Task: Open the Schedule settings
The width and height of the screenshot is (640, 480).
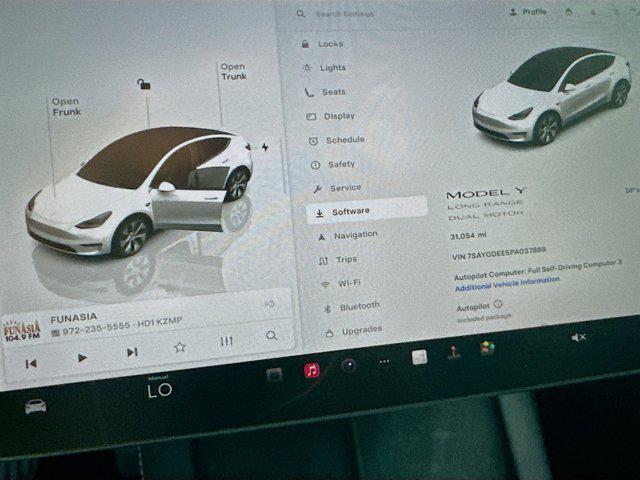Action: click(337, 140)
